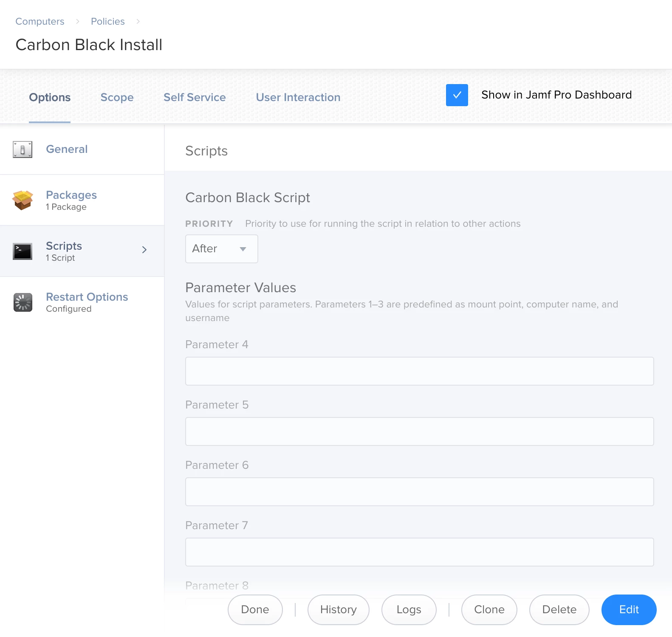Click the 'Configured' status text
The image size is (672, 637).
pos(68,309)
